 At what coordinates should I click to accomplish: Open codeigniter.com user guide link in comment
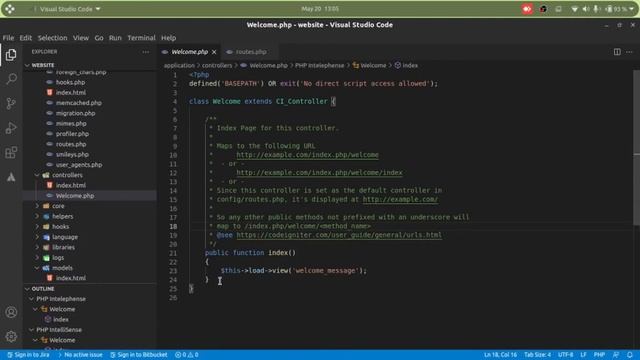pos(339,235)
